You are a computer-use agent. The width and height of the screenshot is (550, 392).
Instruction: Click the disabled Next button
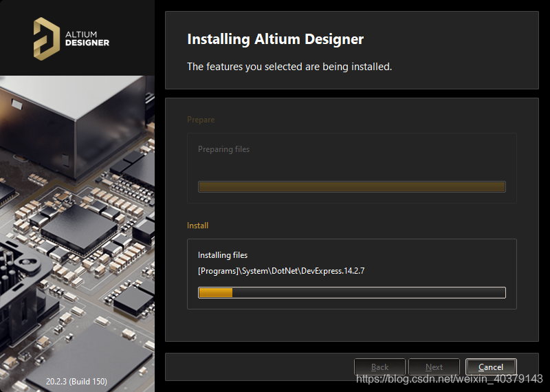tap(434, 367)
